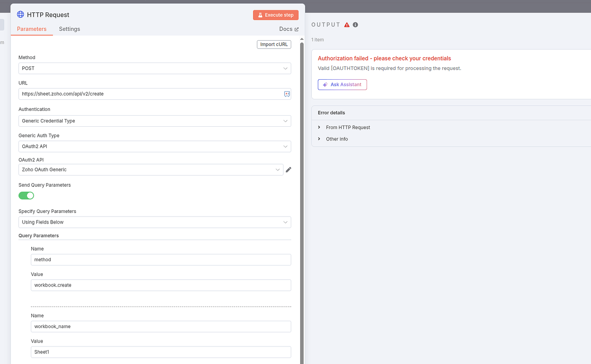Click the workbook_name value field showing Sheet1
Screen dimensions: 591x364
[x=161, y=352]
